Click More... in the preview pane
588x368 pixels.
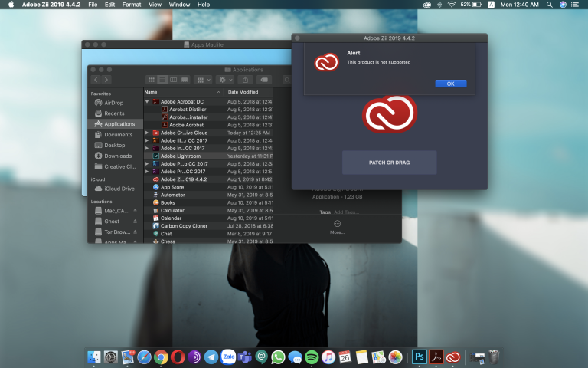[x=337, y=227]
